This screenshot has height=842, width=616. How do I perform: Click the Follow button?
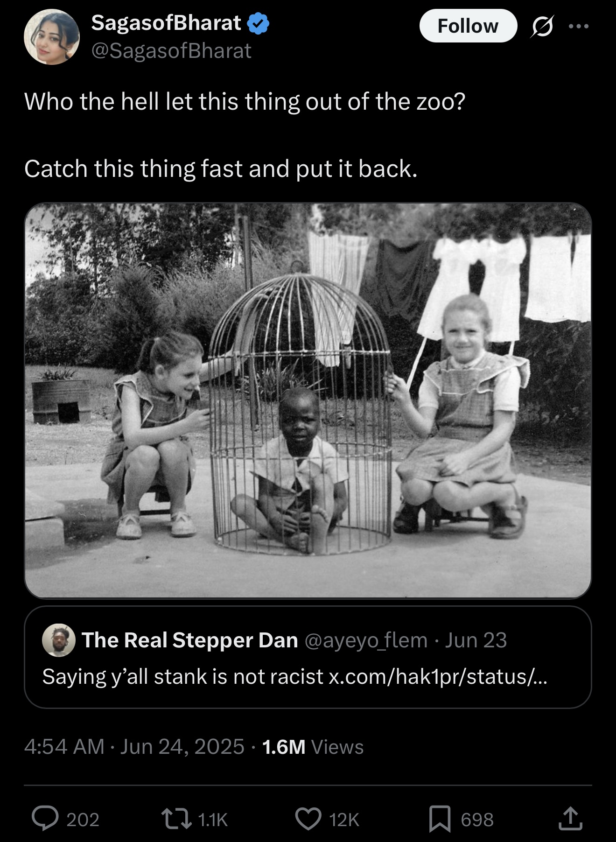tap(468, 26)
